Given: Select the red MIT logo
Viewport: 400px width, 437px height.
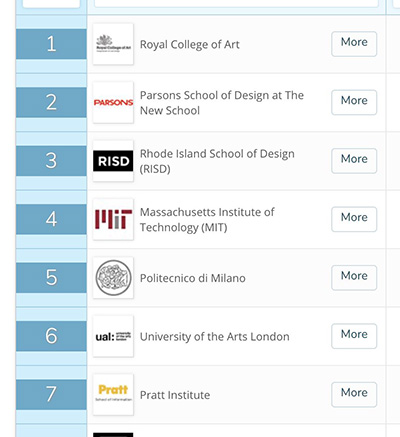Looking at the screenshot, I should 113,219.
